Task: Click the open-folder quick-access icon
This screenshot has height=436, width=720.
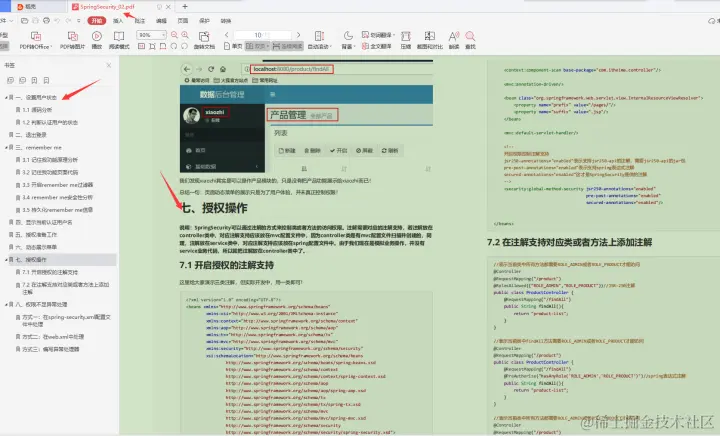Action: pos(25,21)
